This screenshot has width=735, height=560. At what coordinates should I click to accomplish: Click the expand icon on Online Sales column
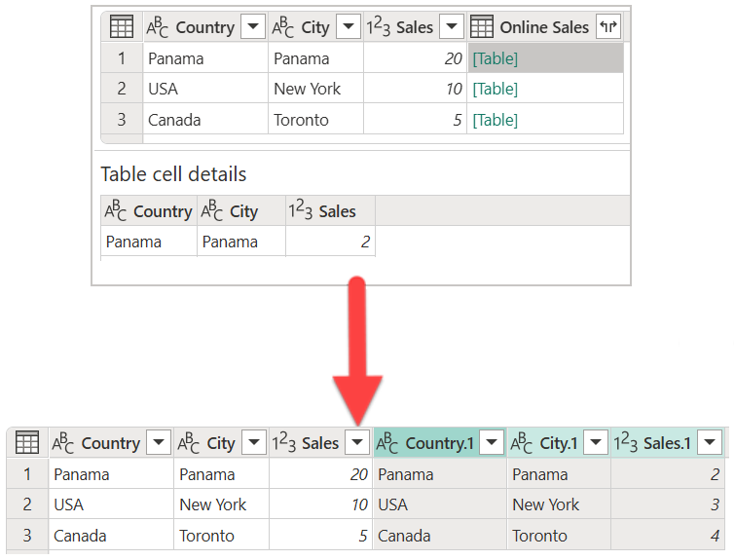pyautogui.click(x=608, y=26)
